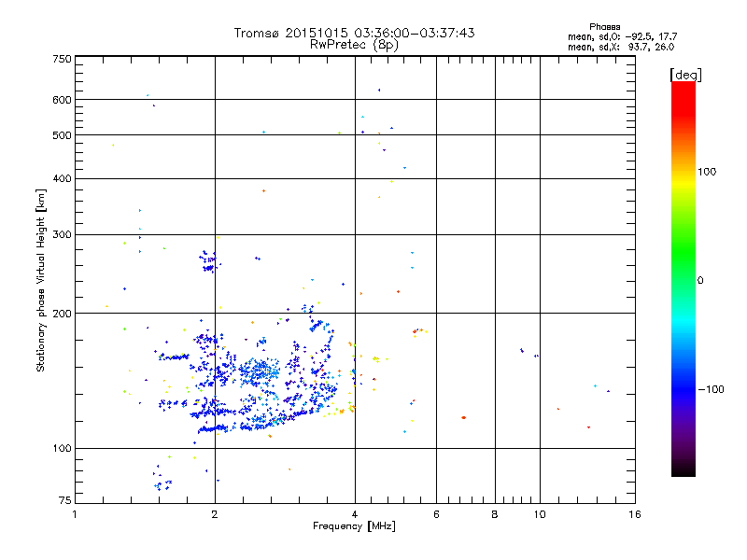The height and width of the screenshot is (560, 747).
Task: Click the colorbar tick label '-100'
Action: [x=711, y=389]
